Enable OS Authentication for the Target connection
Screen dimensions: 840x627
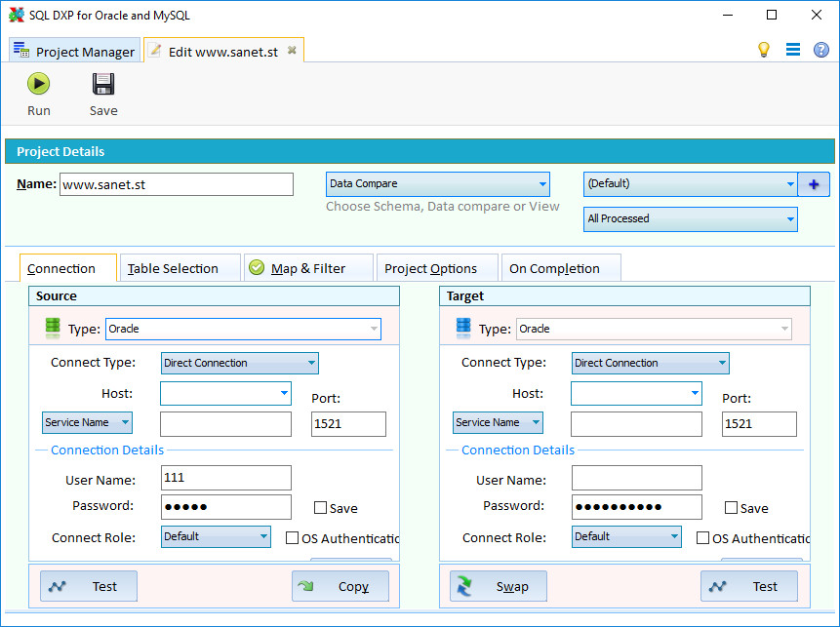click(x=702, y=537)
